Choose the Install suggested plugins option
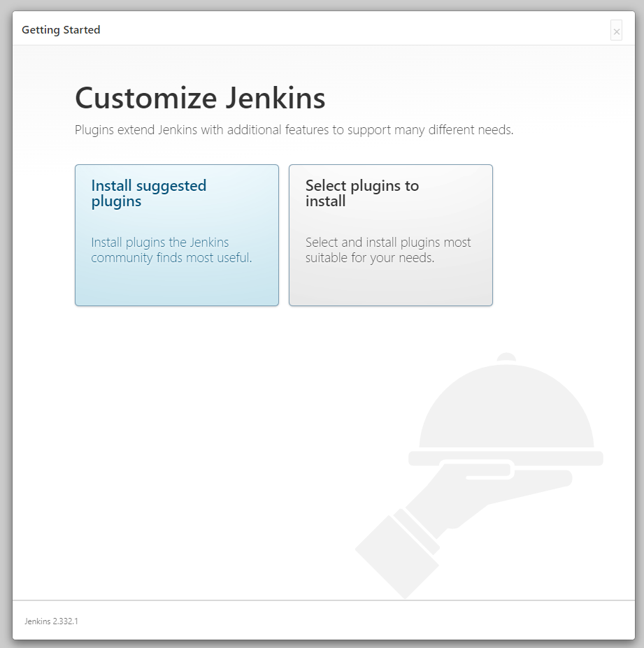Screen dimensions: 644x648 click(177, 235)
